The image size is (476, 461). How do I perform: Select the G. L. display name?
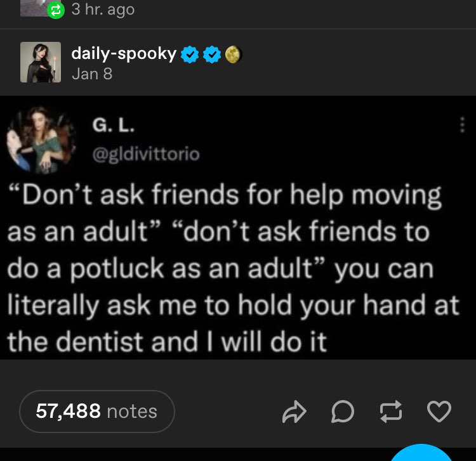(x=113, y=125)
